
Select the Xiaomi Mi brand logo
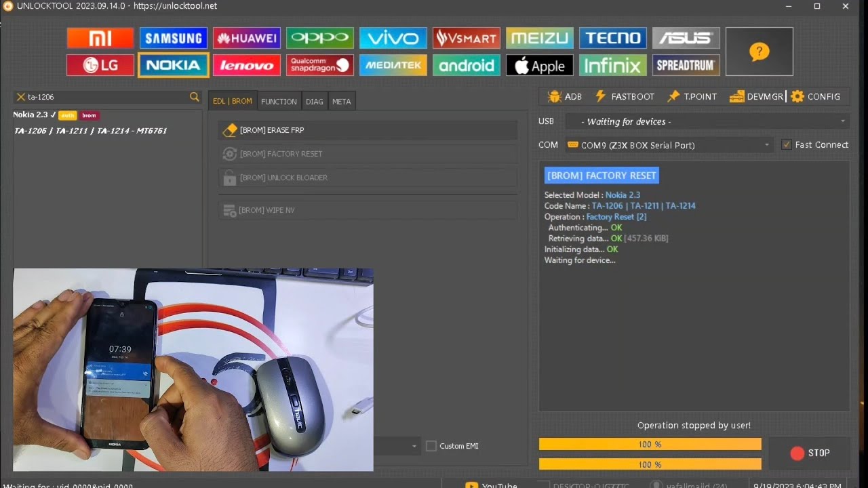[100, 38]
